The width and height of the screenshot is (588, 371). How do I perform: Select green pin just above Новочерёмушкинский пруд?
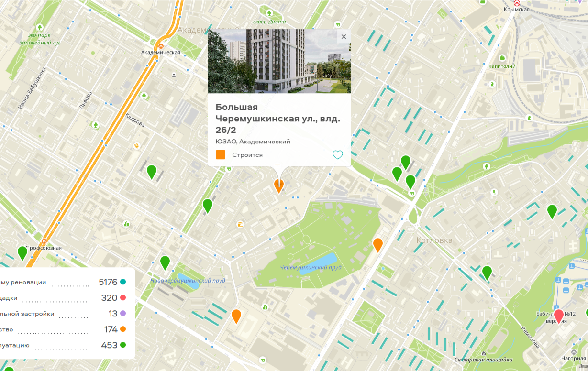(165, 263)
